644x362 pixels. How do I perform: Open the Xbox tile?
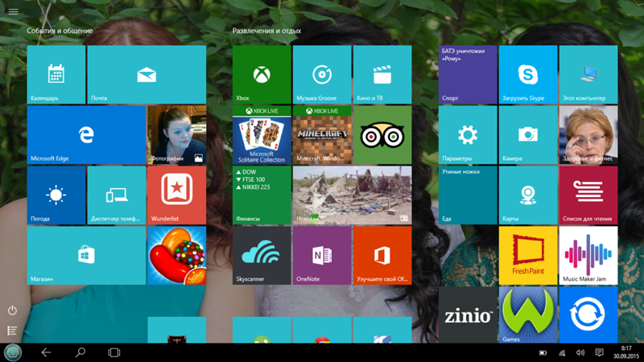click(262, 74)
